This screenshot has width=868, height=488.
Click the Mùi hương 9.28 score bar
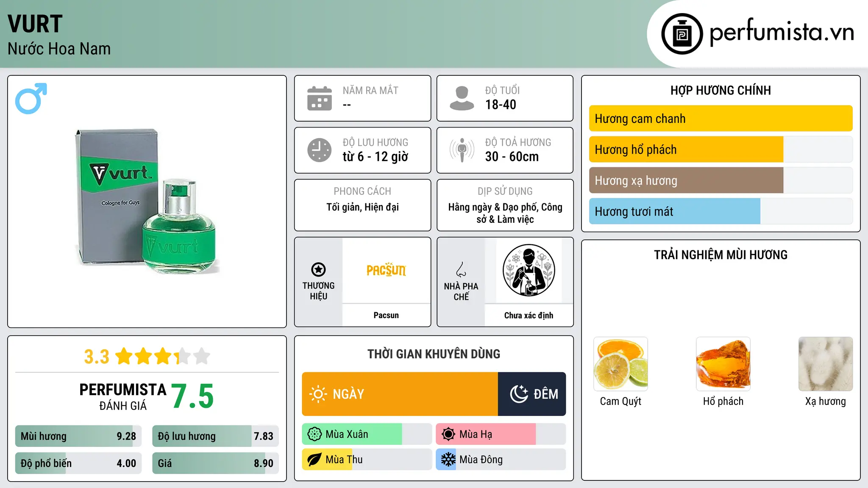click(x=78, y=436)
